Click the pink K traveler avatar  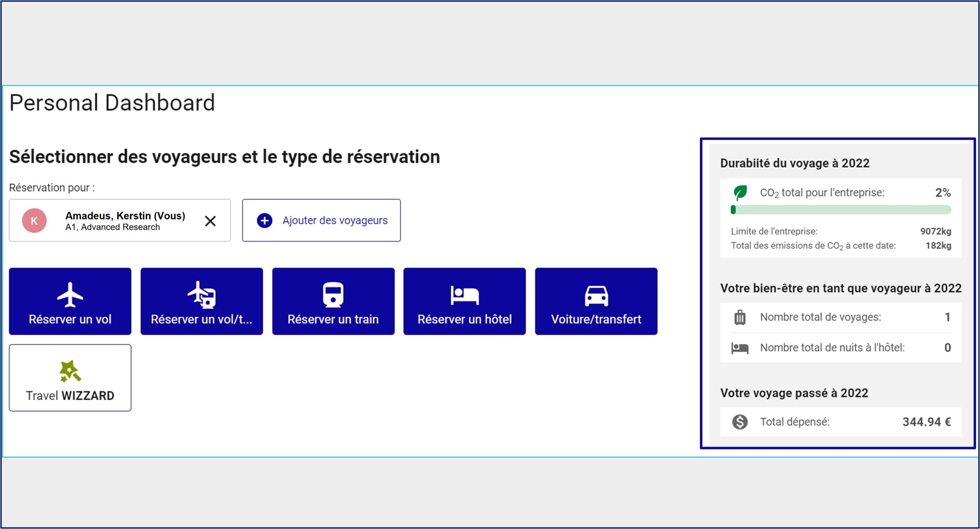[35, 221]
